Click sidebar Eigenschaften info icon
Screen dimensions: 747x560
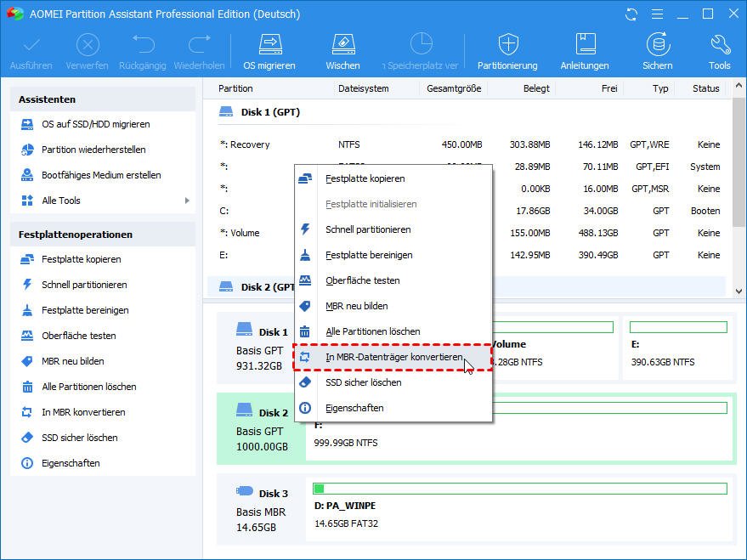point(27,463)
